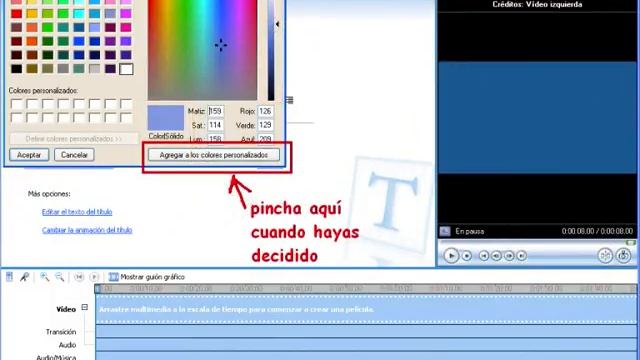The width and height of the screenshot is (640, 360).
Task: Click the 'Colores personalizados:' label
Action: coord(43,90)
